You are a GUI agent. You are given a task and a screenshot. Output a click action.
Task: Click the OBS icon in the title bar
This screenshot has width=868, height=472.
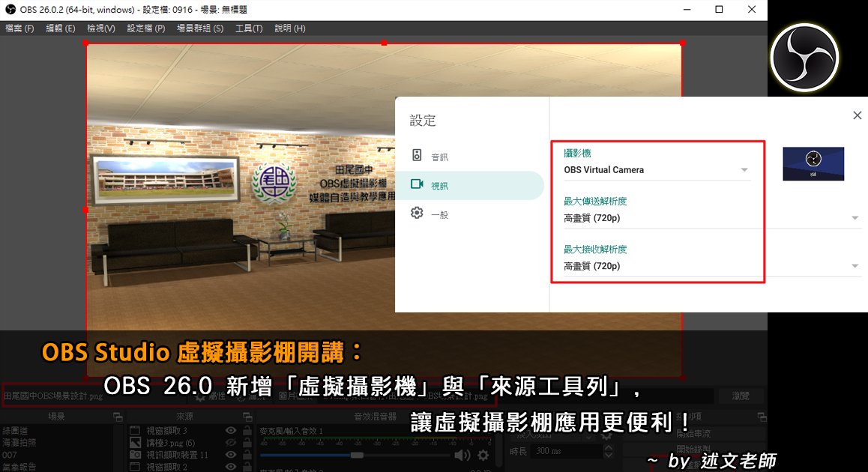pyautogui.click(x=10, y=10)
